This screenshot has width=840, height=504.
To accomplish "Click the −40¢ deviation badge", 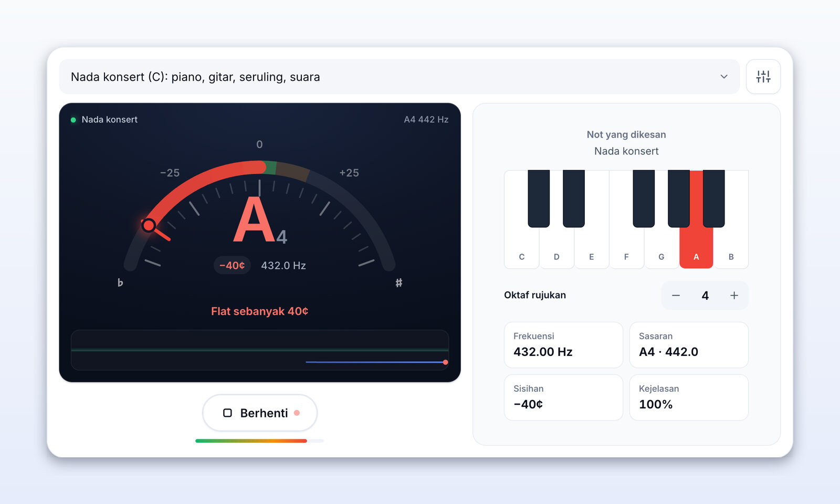I will pos(232,266).
